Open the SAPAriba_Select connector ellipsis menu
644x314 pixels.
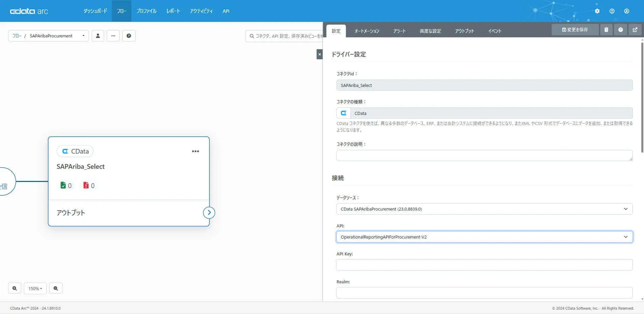[x=195, y=151]
